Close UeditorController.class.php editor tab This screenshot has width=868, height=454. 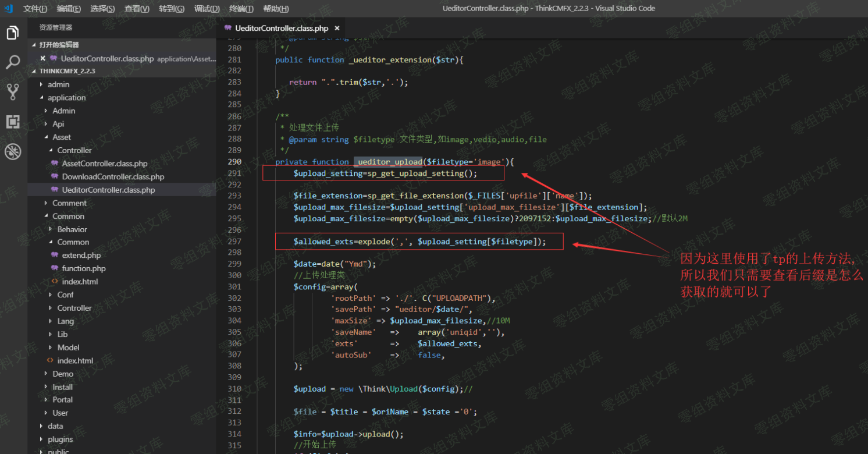[337, 28]
